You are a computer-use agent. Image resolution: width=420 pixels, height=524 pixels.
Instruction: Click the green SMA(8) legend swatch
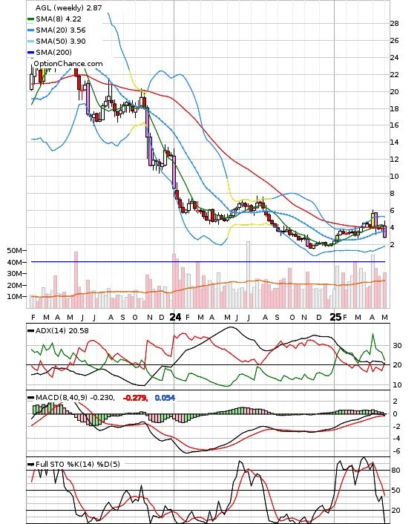click(x=30, y=19)
